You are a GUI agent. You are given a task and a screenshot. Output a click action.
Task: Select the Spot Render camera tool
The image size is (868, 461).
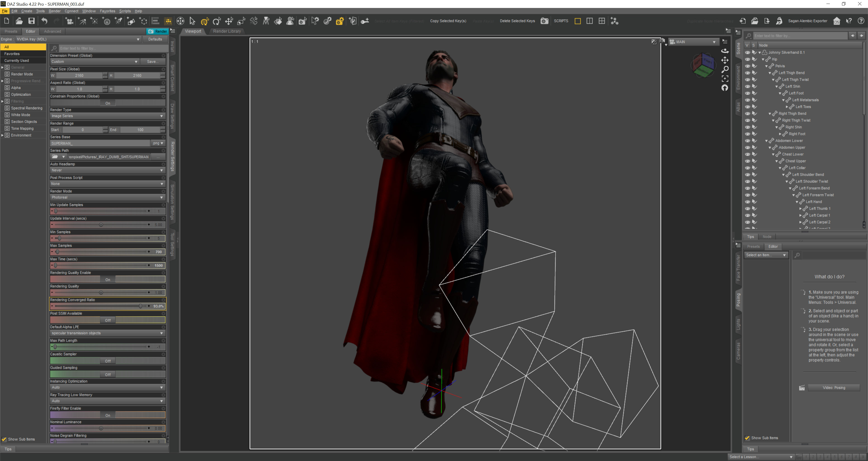point(303,21)
